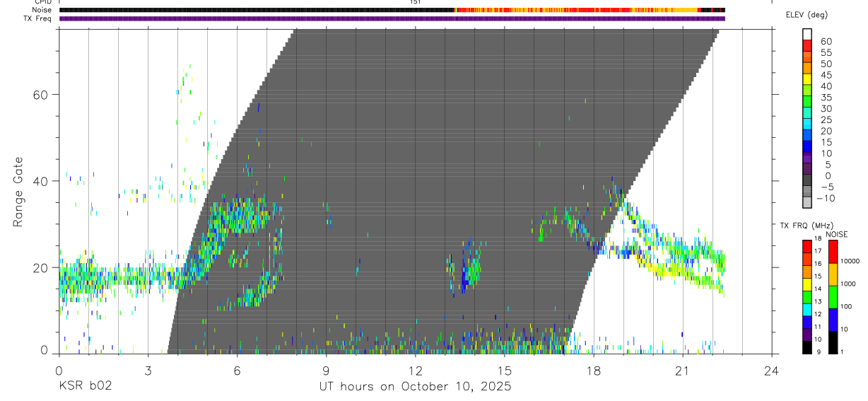
Task: Click the x-axis tick label '15'
Action: click(x=505, y=371)
